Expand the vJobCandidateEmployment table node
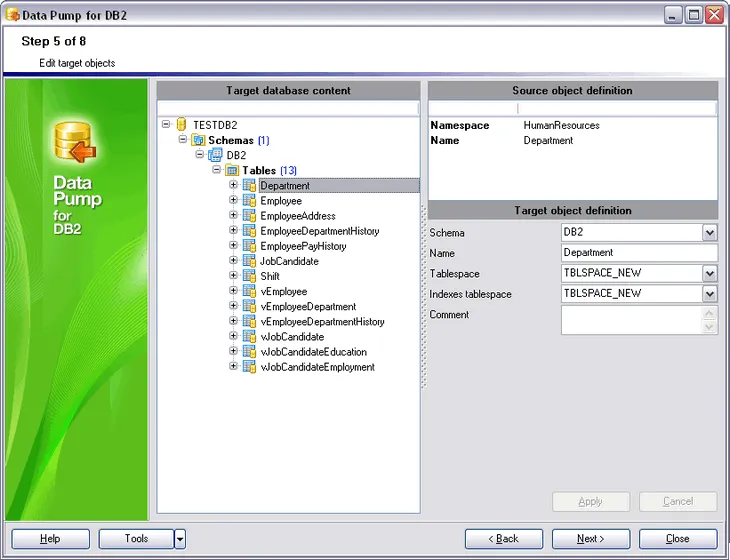 coord(234,366)
